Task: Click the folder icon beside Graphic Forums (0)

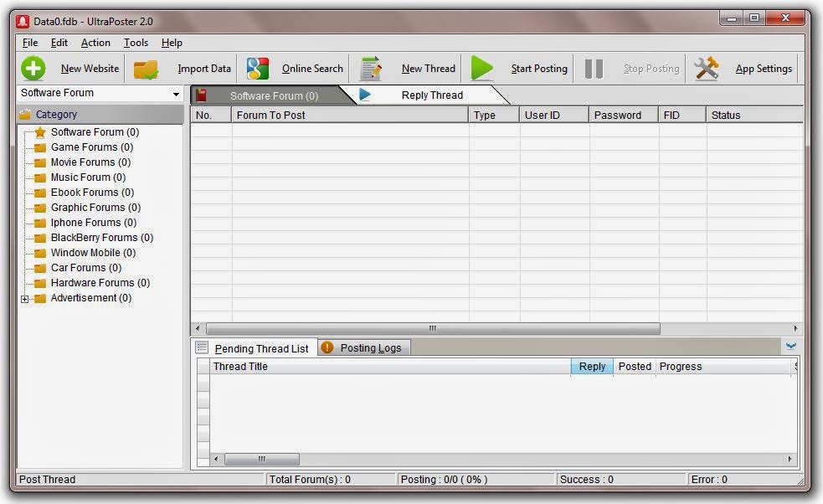Action: pyautogui.click(x=40, y=208)
